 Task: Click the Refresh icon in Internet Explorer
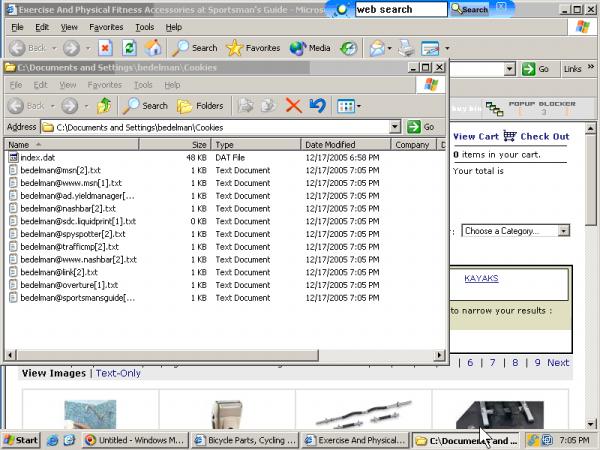129,48
